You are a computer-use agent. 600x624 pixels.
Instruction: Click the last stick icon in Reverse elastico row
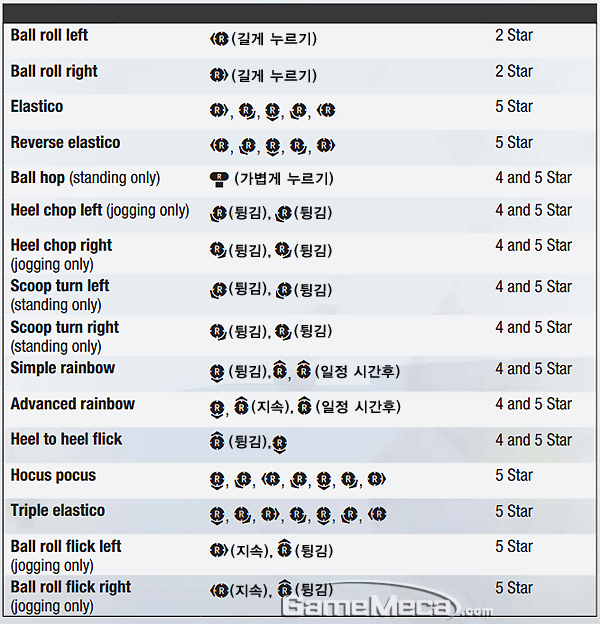tap(326, 146)
